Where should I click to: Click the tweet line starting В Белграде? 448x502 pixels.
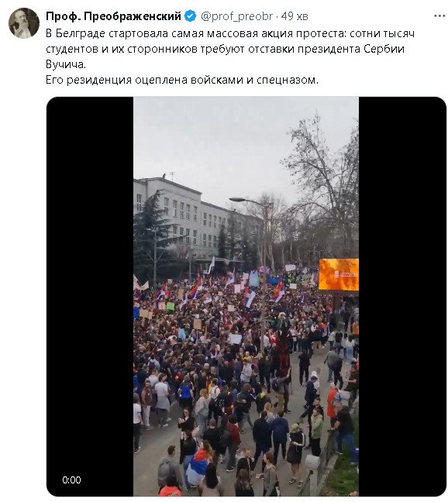pos(230,33)
